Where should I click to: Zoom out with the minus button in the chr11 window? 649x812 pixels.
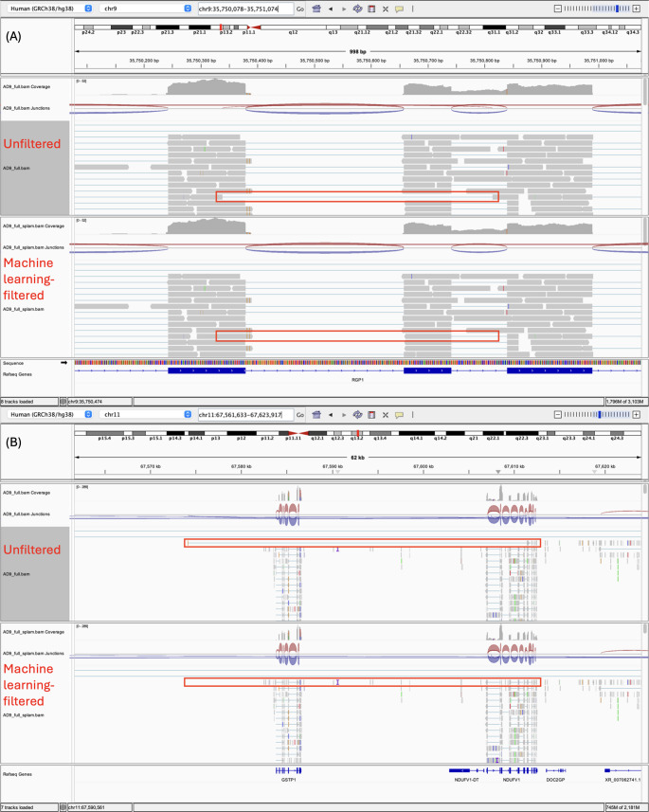point(557,415)
